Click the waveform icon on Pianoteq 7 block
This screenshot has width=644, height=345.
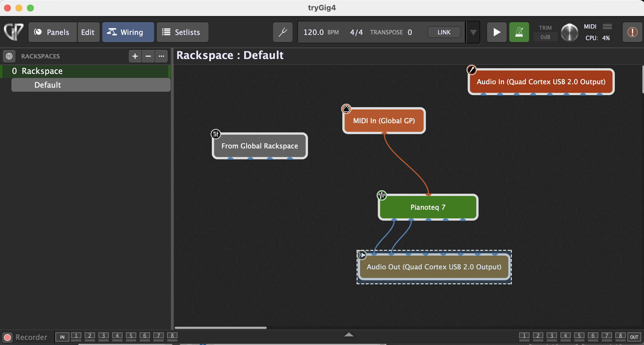[382, 195]
